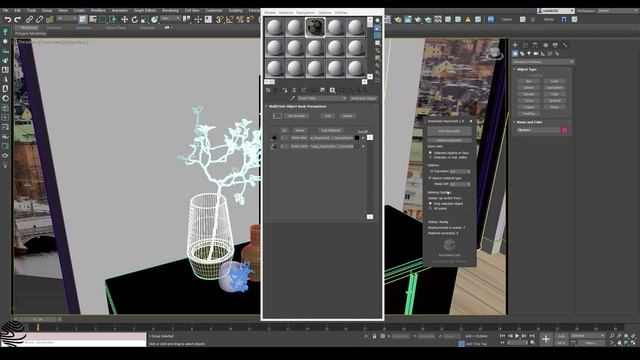Click the Add RaySwitch button
The height and width of the screenshot is (360, 640).
click(x=449, y=131)
